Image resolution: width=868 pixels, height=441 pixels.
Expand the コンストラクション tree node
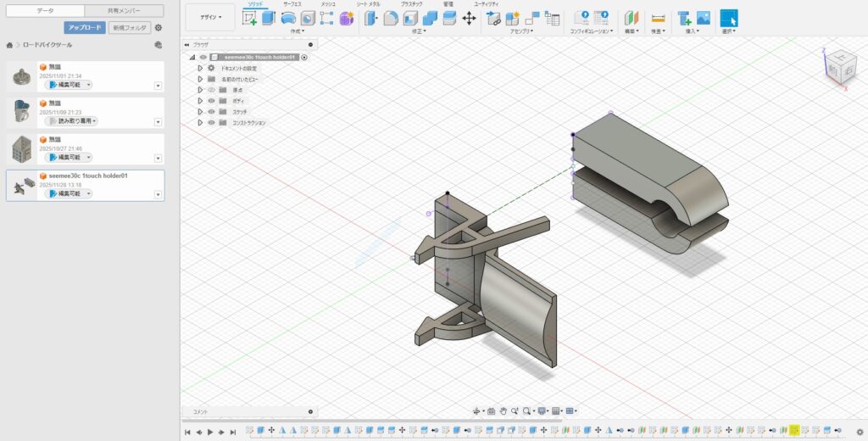coord(200,122)
